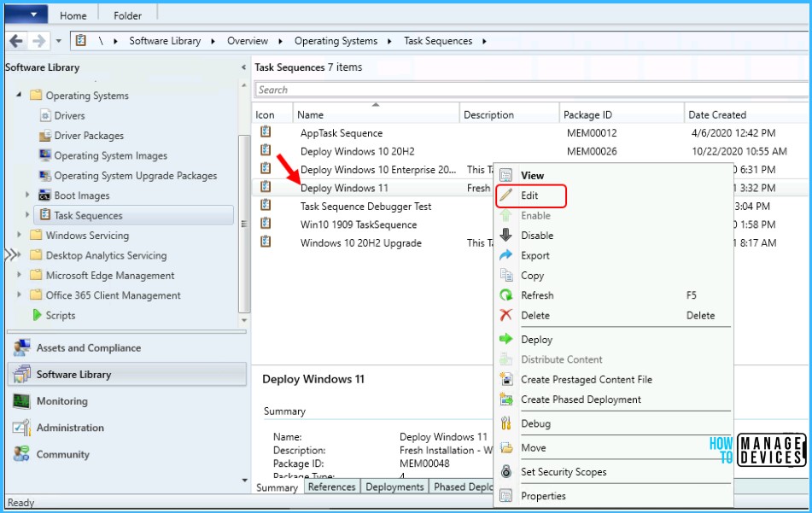Sort by the Name column header

376,114
